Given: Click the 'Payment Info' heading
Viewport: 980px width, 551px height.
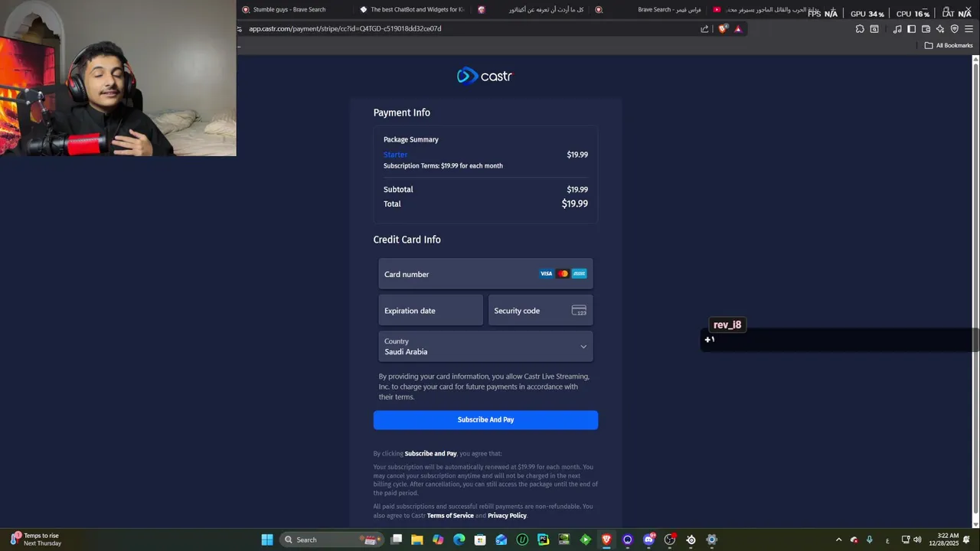Looking at the screenshot, I should point(401,112).
